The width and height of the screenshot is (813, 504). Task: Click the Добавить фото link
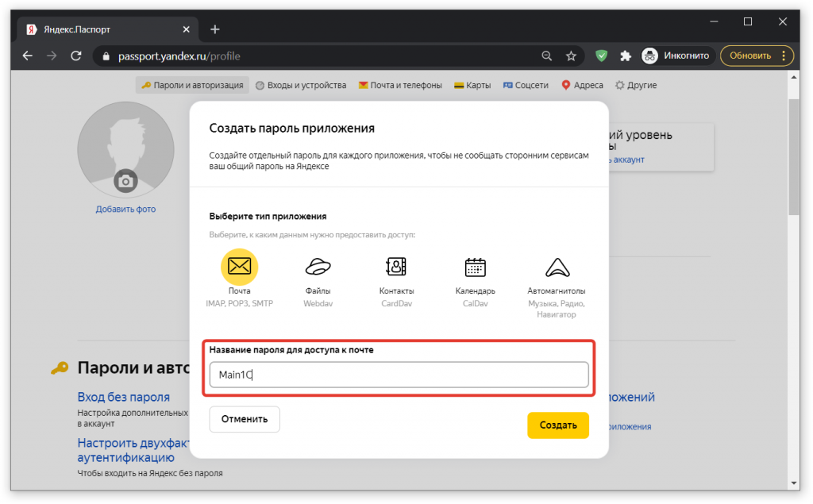125,210
